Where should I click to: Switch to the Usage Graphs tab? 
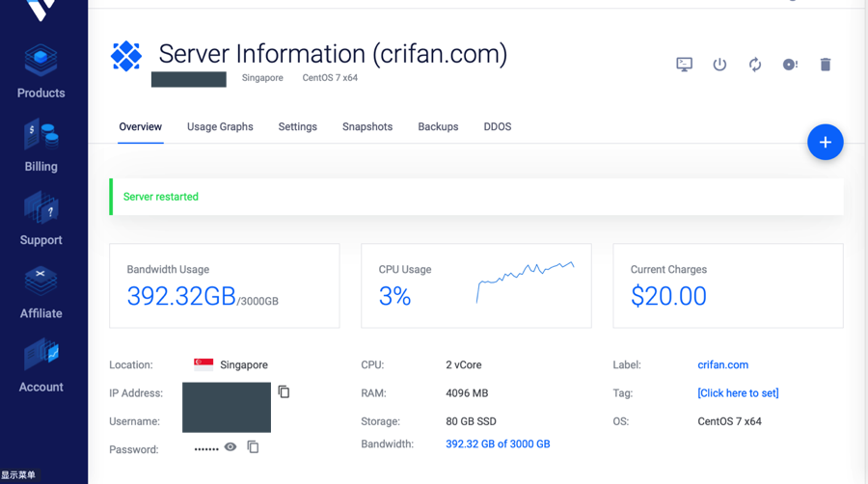coord(220,127)
